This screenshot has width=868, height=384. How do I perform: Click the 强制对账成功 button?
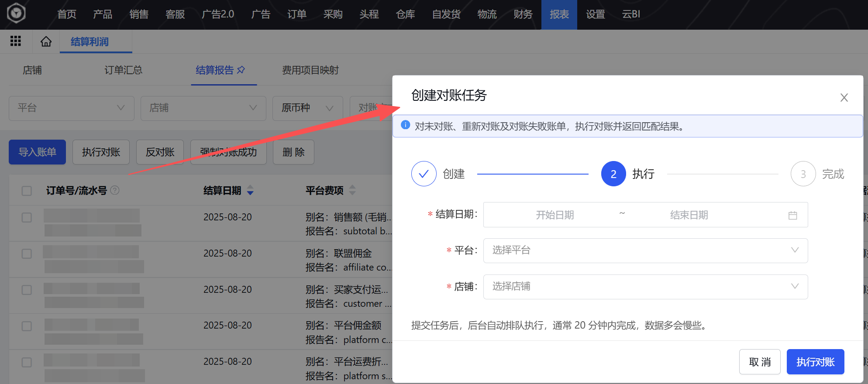pos(228,152)
